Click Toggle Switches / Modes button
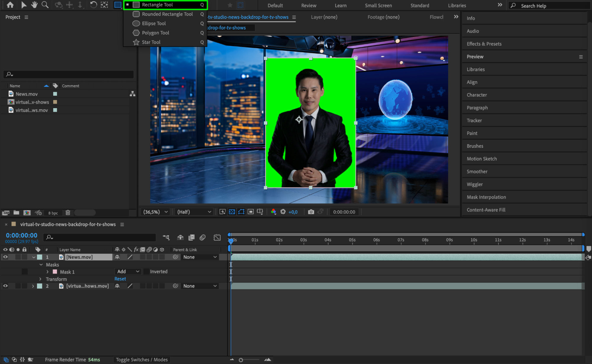Image resolution: width=592 pixels, height=364 pixels. coord(142,360)
